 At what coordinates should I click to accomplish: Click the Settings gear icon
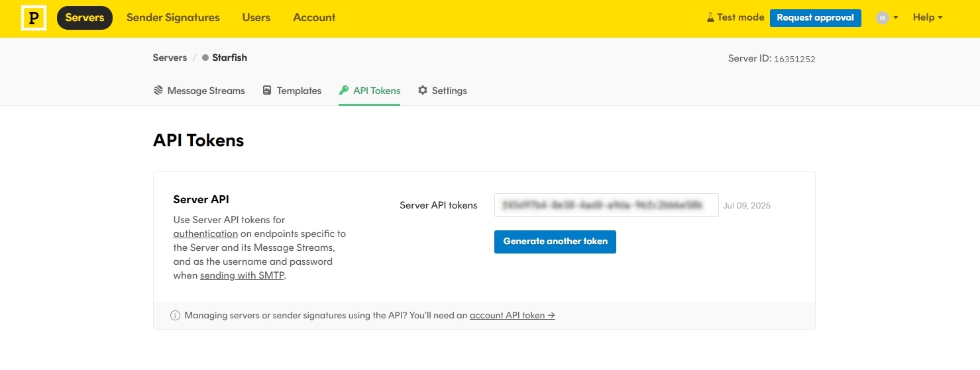[423, 90]
